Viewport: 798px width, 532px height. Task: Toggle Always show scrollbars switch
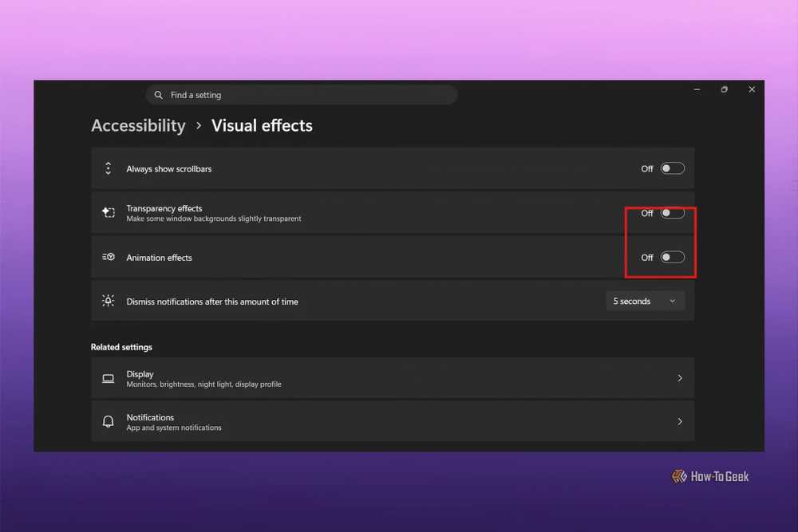(x=672, y=168)
